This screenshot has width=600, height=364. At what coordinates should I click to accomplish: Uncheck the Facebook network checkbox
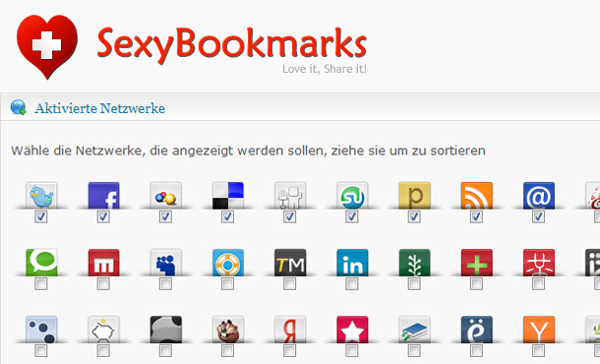103,217
